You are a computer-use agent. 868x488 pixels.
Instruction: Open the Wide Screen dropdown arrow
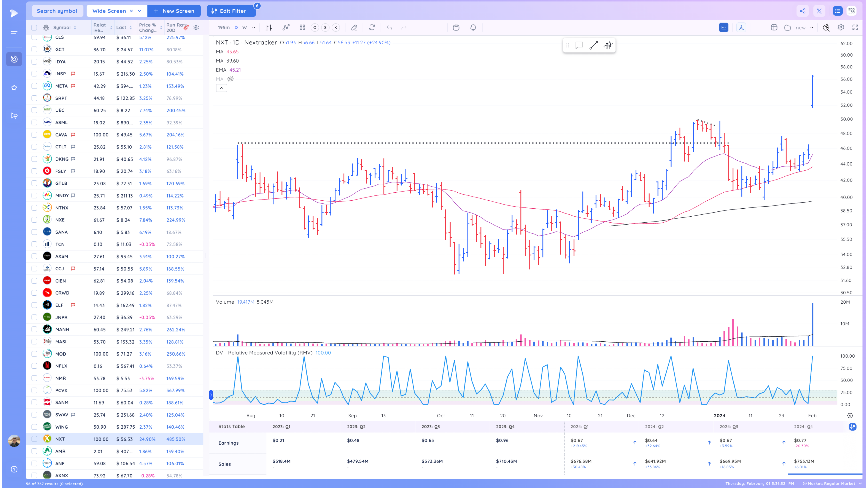pos(140,11)
